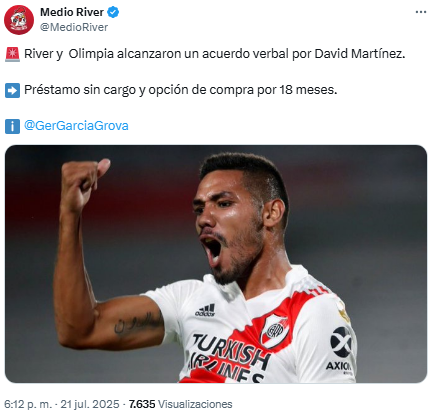
Task: Open the @MedioRiver handle
Action: tap(74, 27)
